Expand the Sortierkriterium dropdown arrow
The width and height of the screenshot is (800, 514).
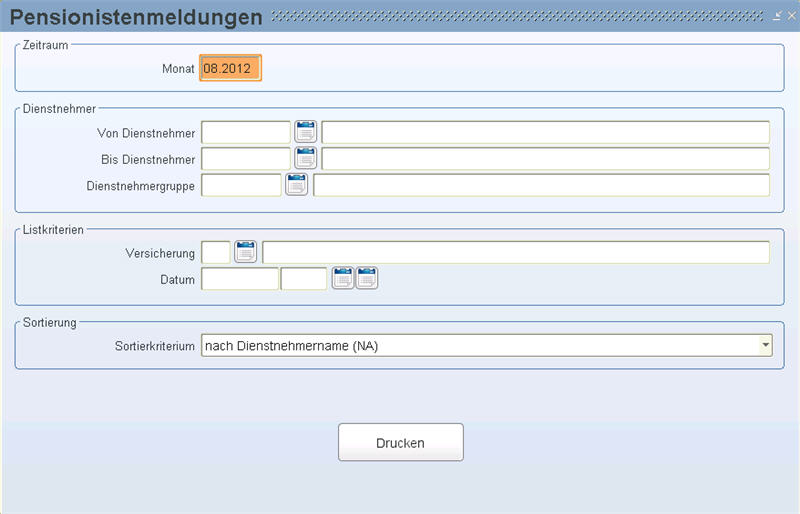click(765, 345)
